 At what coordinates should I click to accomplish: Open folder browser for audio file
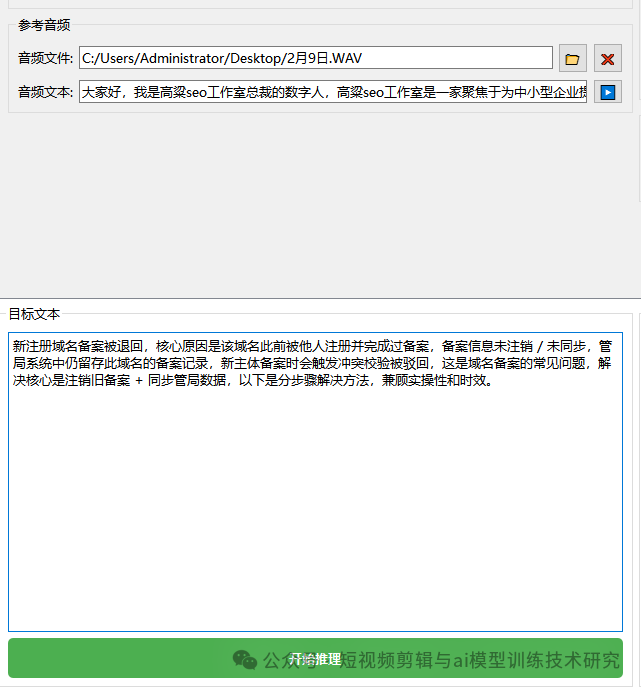(573, 58)
